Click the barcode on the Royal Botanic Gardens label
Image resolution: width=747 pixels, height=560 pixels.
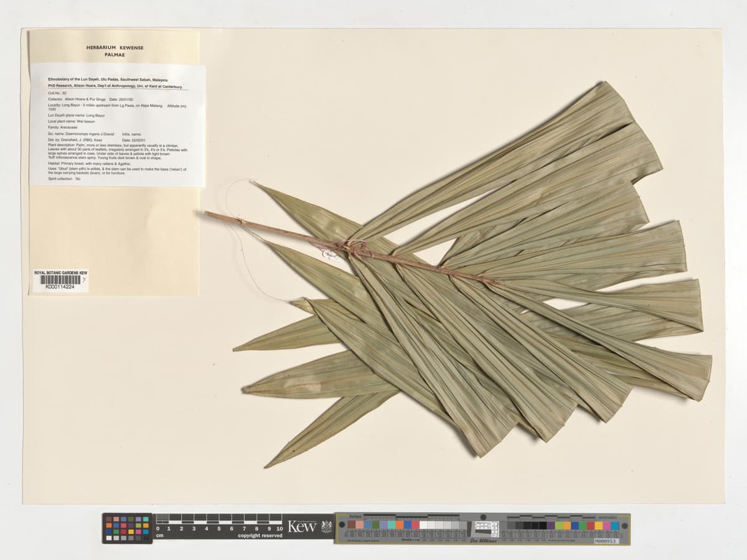coord(60,280)
